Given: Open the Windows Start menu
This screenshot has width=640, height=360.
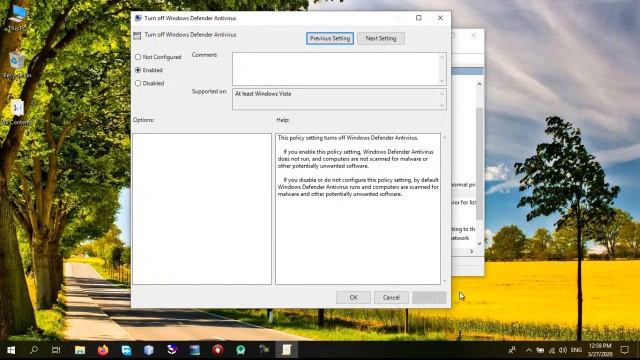Looking at the screenshot, I should 11,350.
